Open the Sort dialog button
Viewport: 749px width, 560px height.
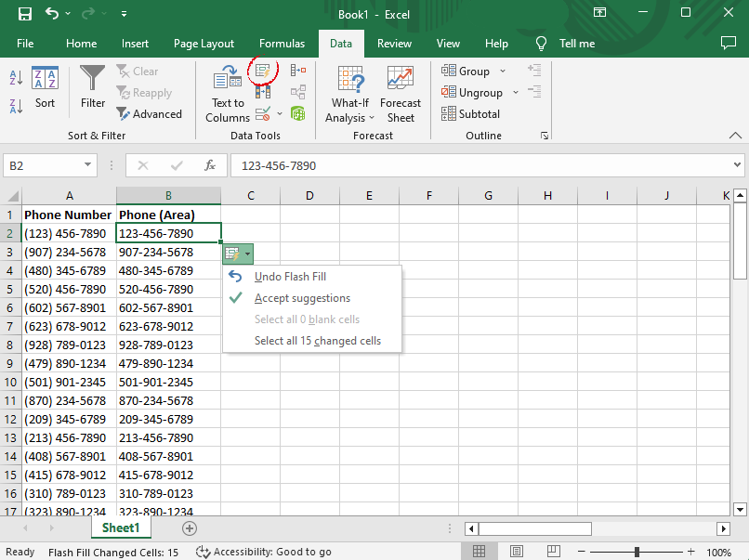point(45,88)
